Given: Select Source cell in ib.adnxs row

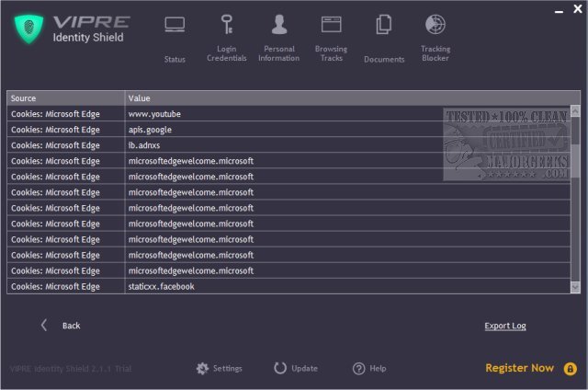Looking at the screenshot, I should pyautogui.click(x=65, y=145).
